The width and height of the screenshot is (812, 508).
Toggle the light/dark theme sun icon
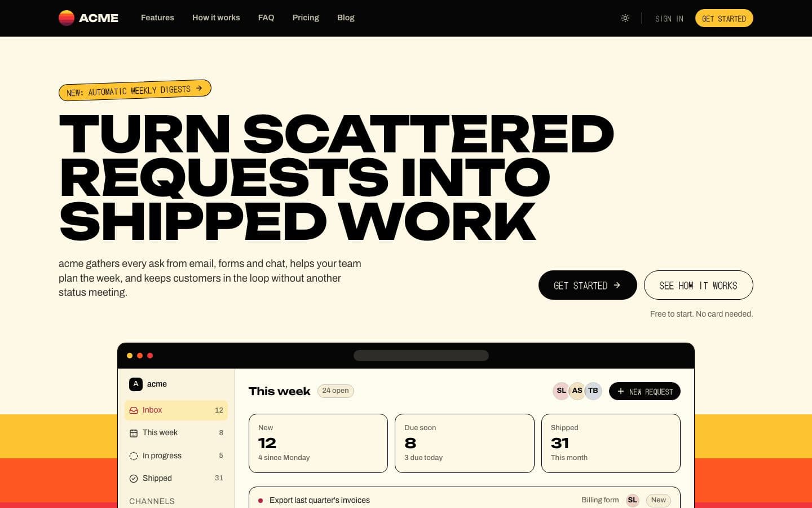tap(625, 18)
